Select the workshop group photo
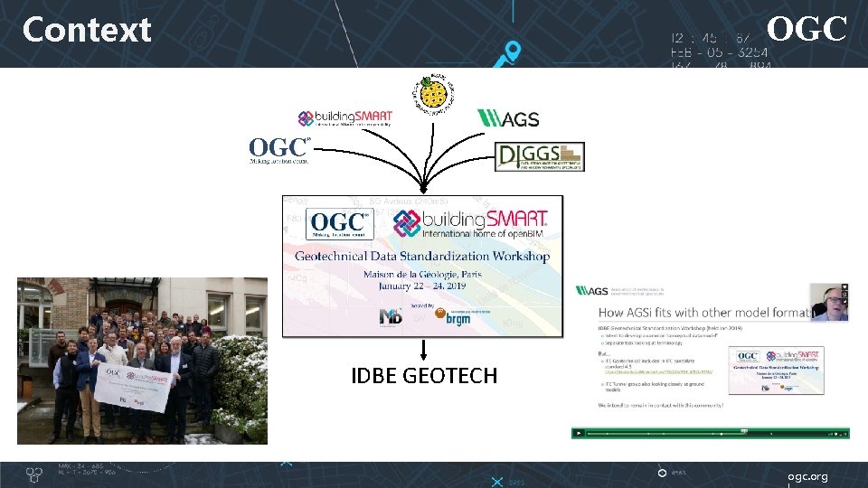 (x=142, y=361)
